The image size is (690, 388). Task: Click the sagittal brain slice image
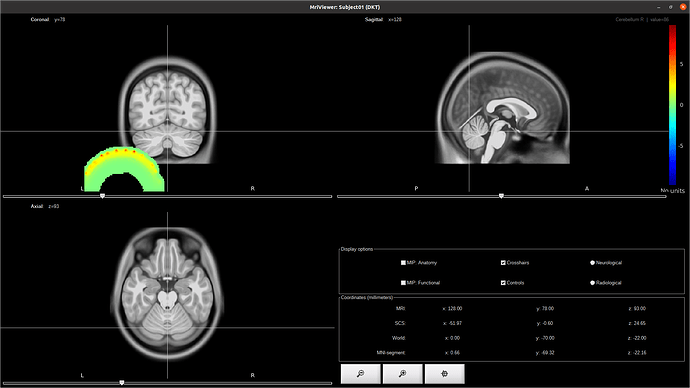click(x=503, y=108)
